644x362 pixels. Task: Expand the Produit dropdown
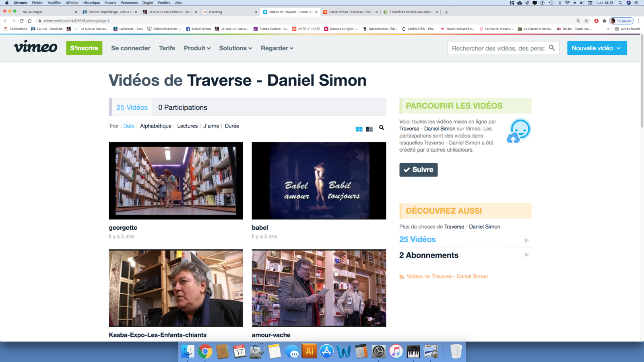tap(197, 48)
